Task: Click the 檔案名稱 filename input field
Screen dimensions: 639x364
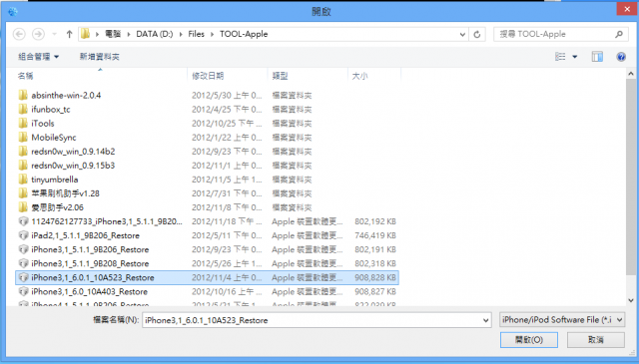Action: point(312,320)
